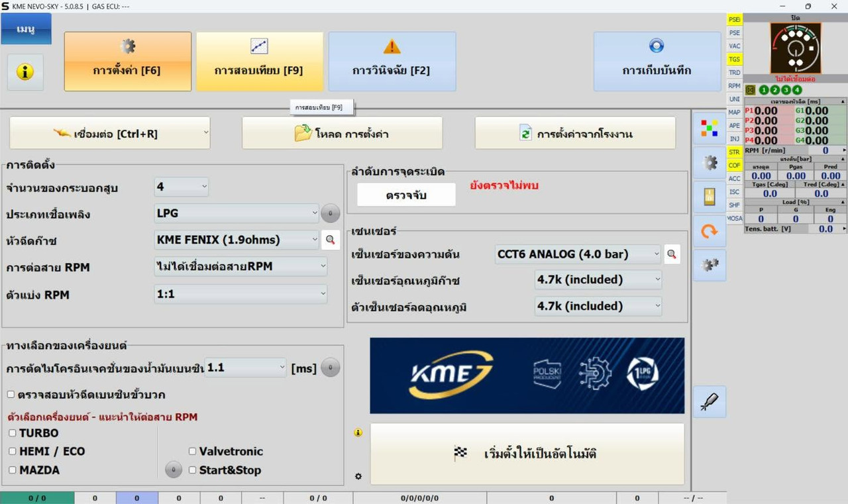
Task: Expand the RPM [r/min] row arrow
Action: (844, 150)
